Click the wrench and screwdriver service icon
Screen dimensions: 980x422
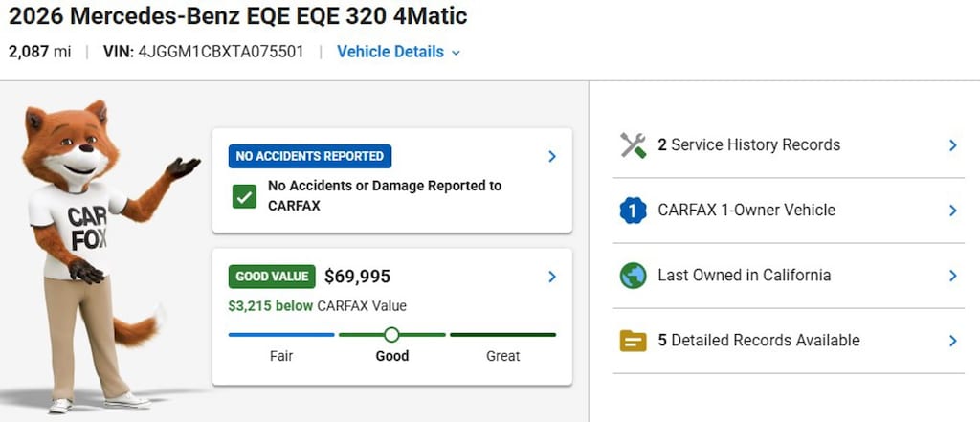pos(633,145)
